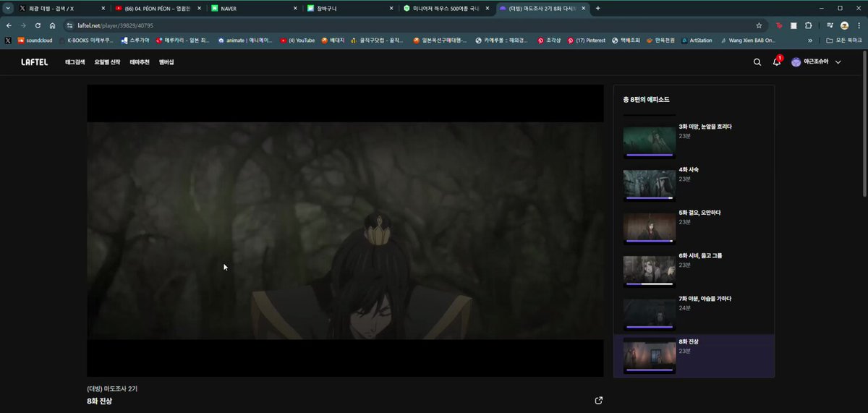Viewport: 868px width, 413px height.
Task: Open 멤버십 menu item
Action: coord(166,62)
